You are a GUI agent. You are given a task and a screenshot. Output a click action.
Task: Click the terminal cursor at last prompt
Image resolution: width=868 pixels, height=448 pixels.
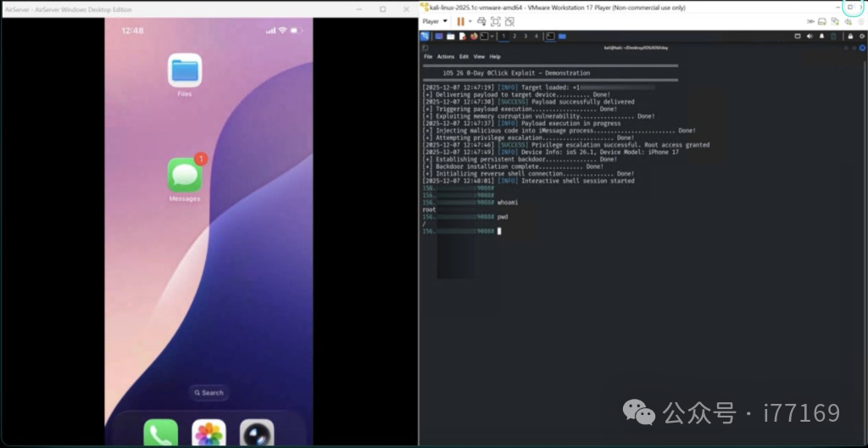pos(499,231)
